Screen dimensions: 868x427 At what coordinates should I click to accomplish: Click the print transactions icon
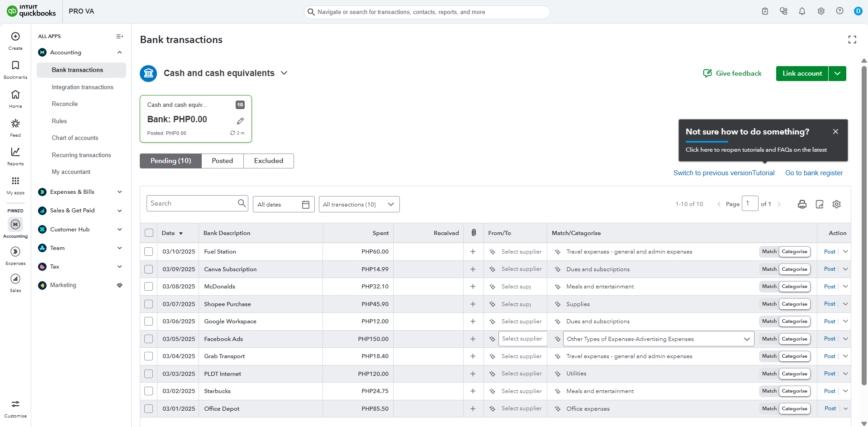click(802, 204)
